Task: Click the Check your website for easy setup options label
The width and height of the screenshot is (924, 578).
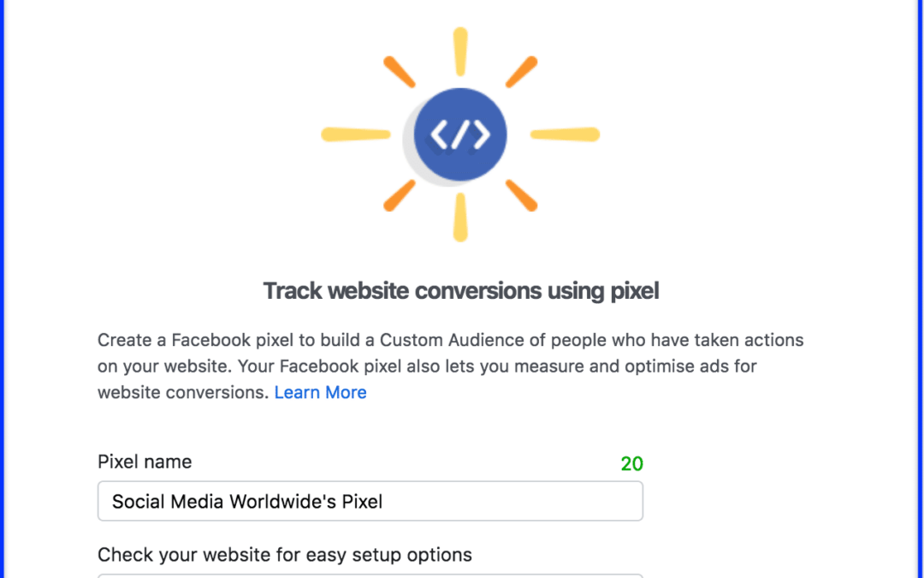Action: 285,555
